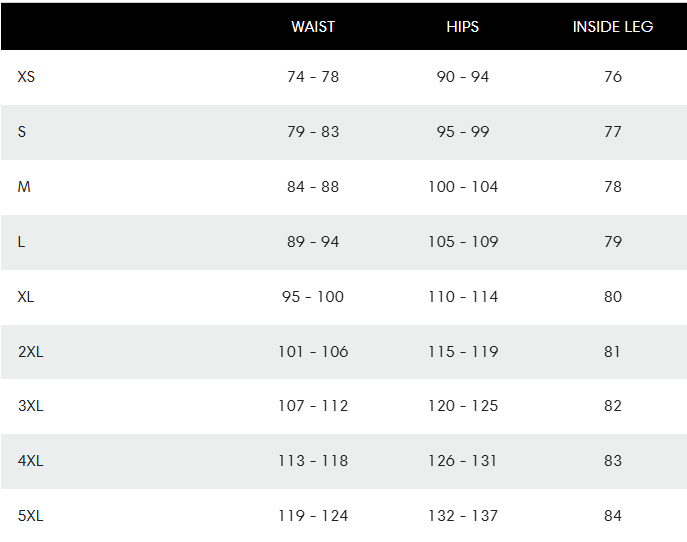Select the S size row label
This screenshot has width=687, height=542.
pyautogui.click(x=22, y=131)
